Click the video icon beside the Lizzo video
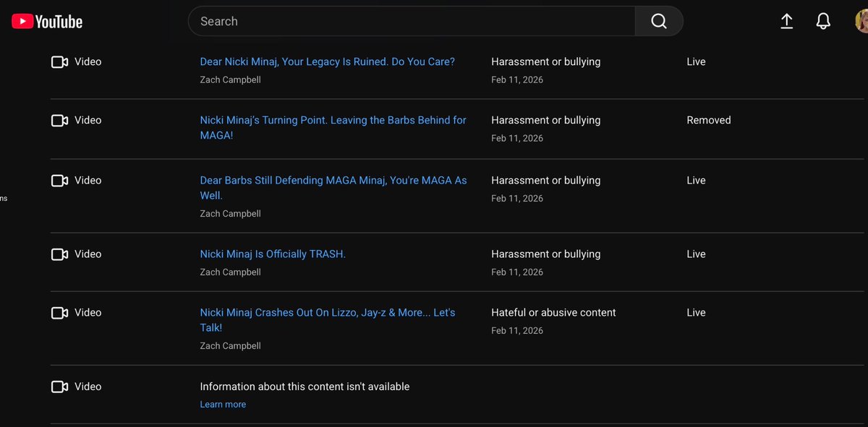The width and height of the screenshot is (868, 427). tap(59, 312)
